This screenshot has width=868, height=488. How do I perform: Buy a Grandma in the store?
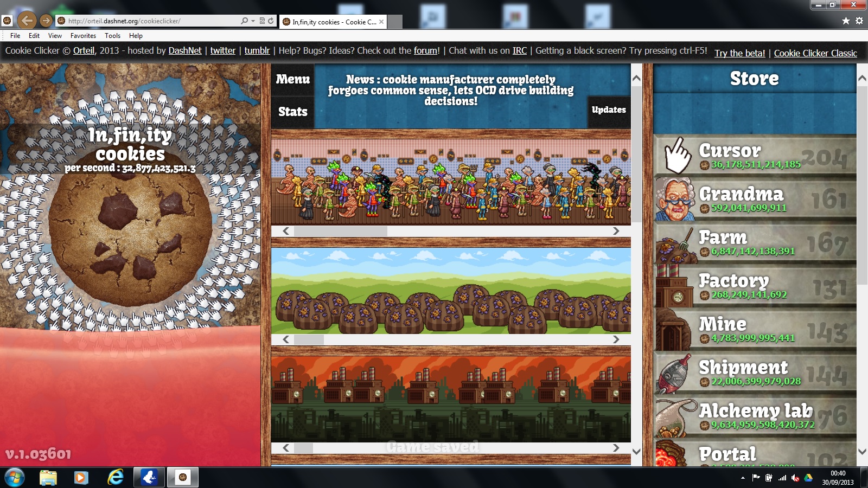(x=755, y=200)
